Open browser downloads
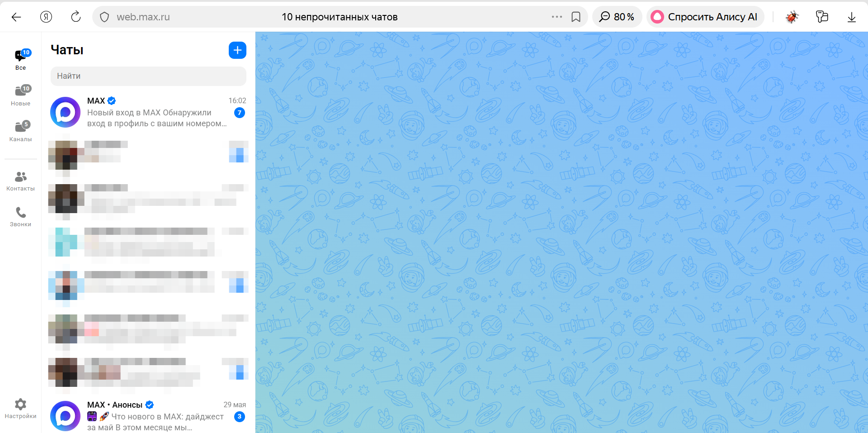Viewport: 868px width, 433px height. click(x=852, y=17)
